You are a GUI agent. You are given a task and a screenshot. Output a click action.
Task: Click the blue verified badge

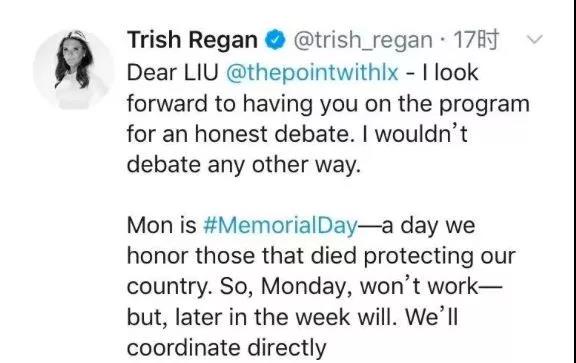pyautogui.click(x=275, y=40)
